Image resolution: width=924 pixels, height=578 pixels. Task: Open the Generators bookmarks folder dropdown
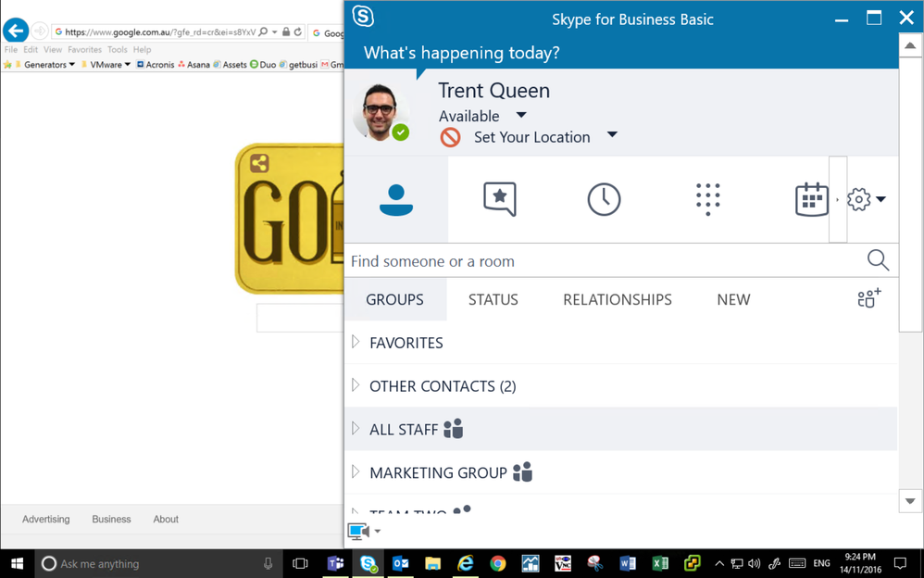pyautogui.click(x=72, y=64)
